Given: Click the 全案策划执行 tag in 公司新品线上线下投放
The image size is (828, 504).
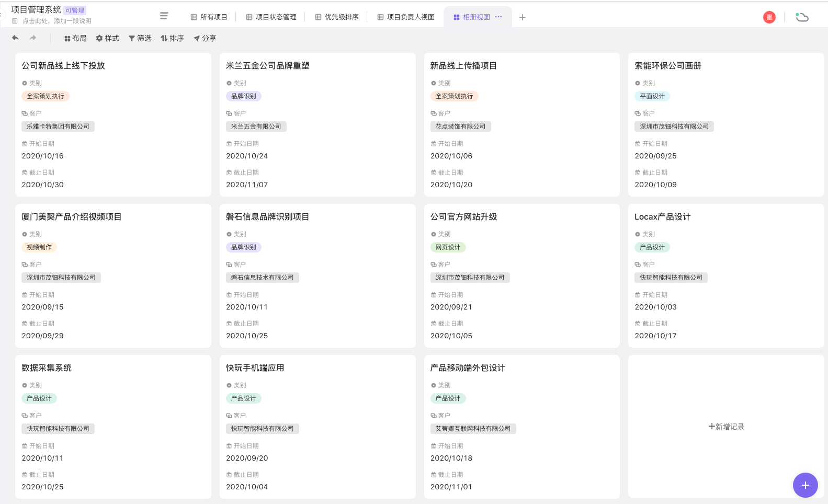Looking at the screenshot, I should pos(46,96).
